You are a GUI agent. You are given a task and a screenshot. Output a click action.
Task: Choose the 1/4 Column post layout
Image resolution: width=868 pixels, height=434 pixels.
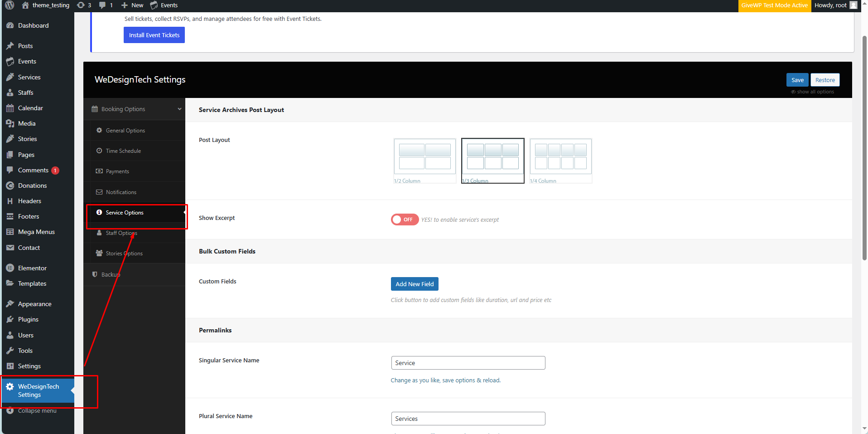(x=561, y=161)
